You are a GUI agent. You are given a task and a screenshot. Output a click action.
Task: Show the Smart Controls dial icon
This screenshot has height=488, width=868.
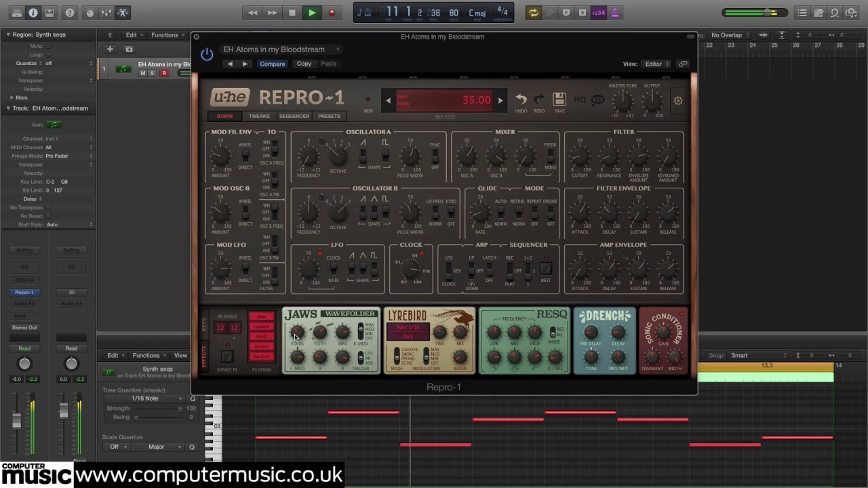[90, 12]
